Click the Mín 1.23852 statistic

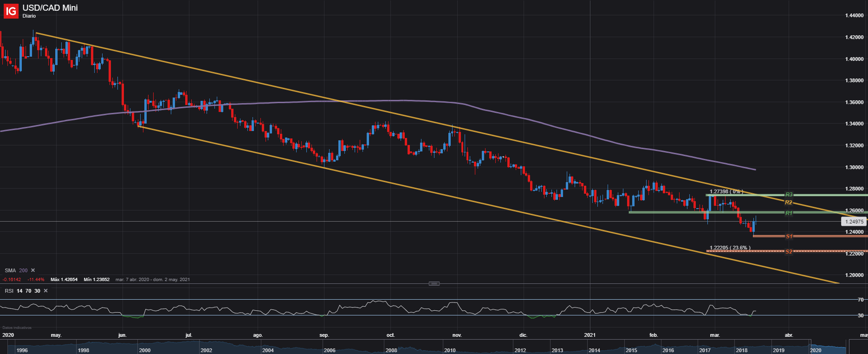click(x=97, y=280)
